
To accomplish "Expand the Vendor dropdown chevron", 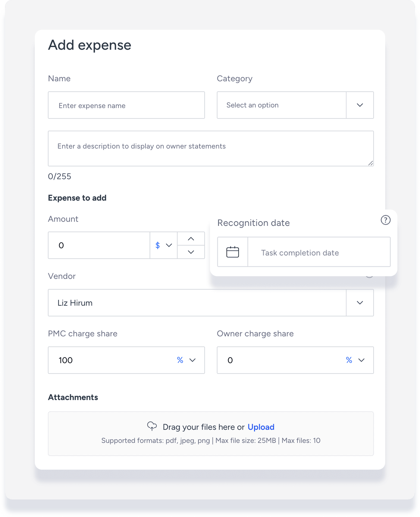I will (x=360, y=303).
